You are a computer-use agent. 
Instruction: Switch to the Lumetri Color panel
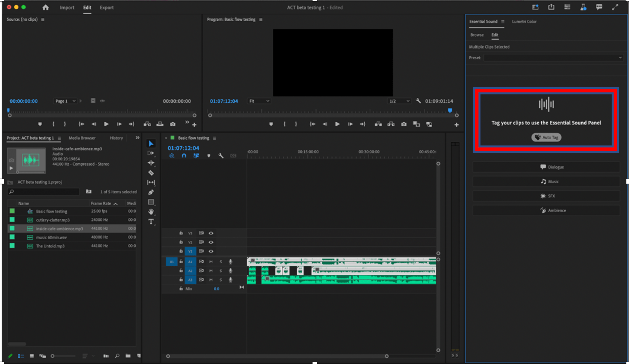(x=524, y=21)
